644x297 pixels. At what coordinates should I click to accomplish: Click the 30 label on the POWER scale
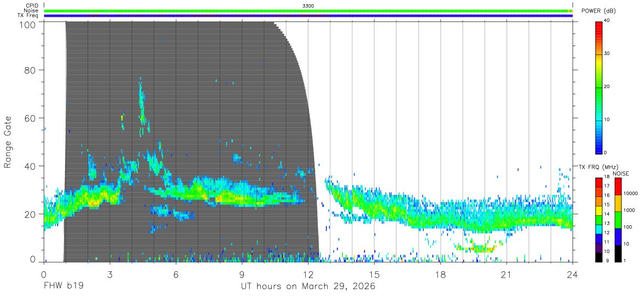(x=607, y=54)
